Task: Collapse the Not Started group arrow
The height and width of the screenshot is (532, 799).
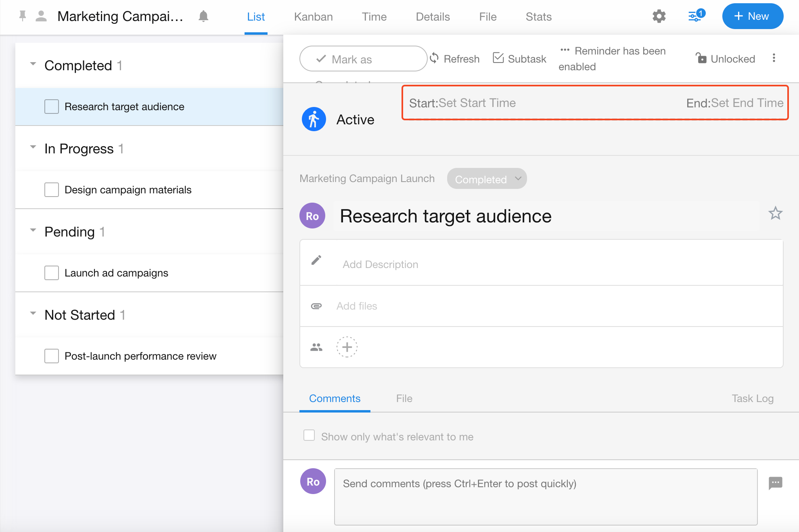Action: pyautogui.click(x=33, y=314)
